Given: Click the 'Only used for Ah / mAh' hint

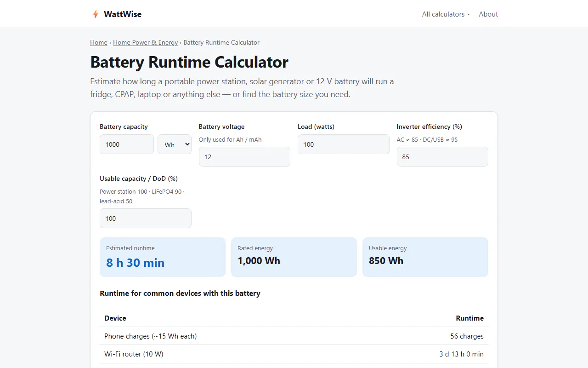Looking at the screenshot, I should click(x=230, y=139).
